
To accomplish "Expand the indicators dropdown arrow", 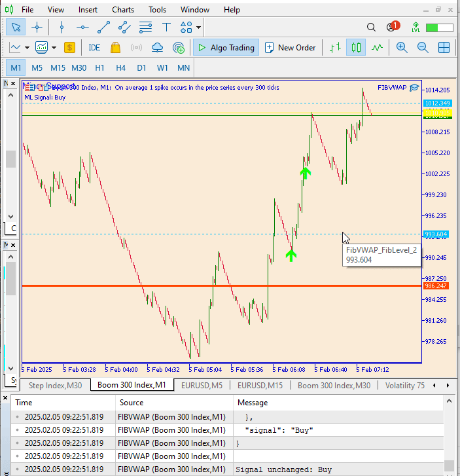I will [54, 48].
